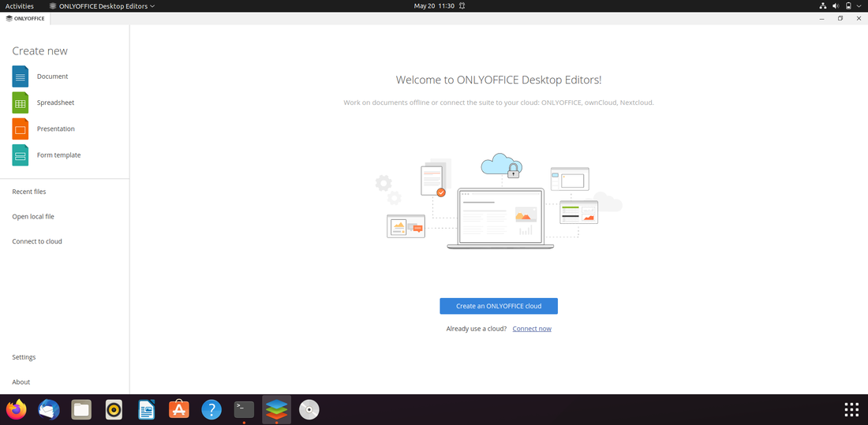Viewport: 868px width, 425px height.
Task: Choose Open local file in sidebar
Action: [33, 216]
